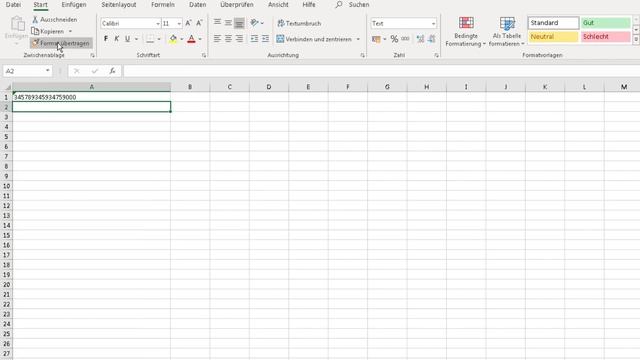
Task: Apply the fill color bucket
Action: pyautogui.click(x=173, y=39)
